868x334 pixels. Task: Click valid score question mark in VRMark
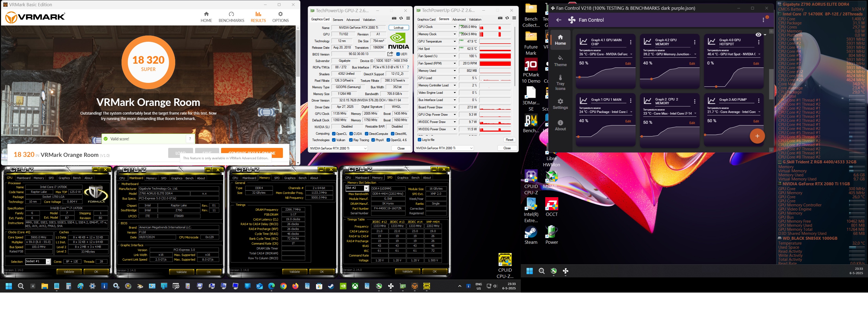tap(190, 139)
